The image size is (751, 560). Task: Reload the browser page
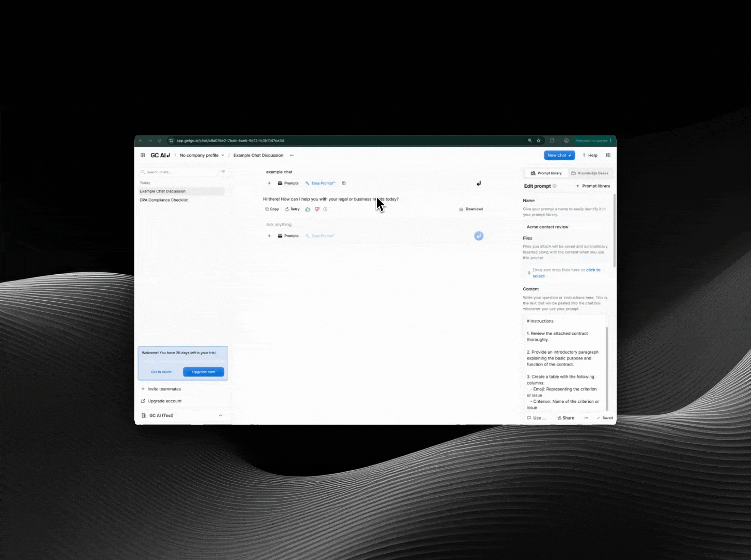coord(160,141)
